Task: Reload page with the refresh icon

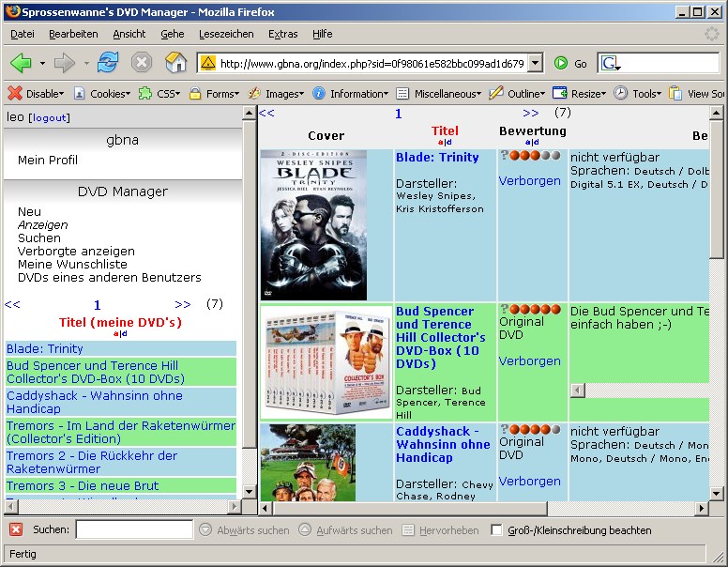Action: (108, 62)
